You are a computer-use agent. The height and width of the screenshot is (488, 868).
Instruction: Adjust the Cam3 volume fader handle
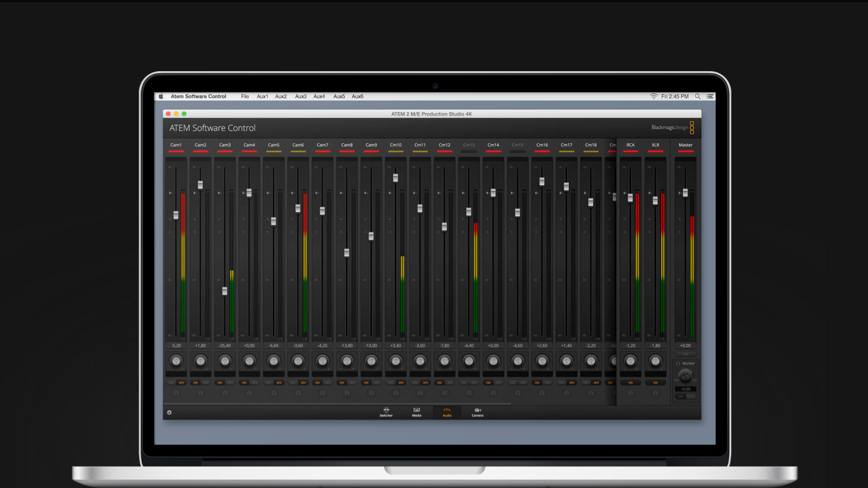coord(224,291)
